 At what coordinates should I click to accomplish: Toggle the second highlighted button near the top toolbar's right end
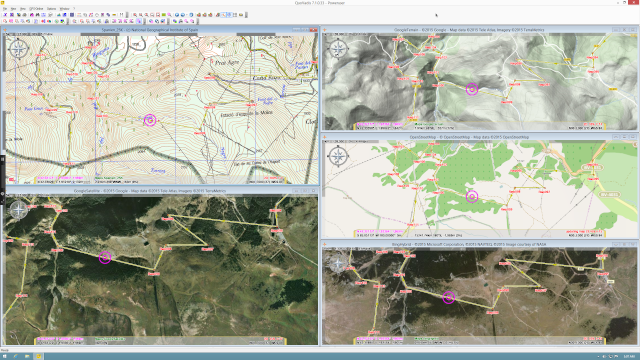tap(229, 15)
